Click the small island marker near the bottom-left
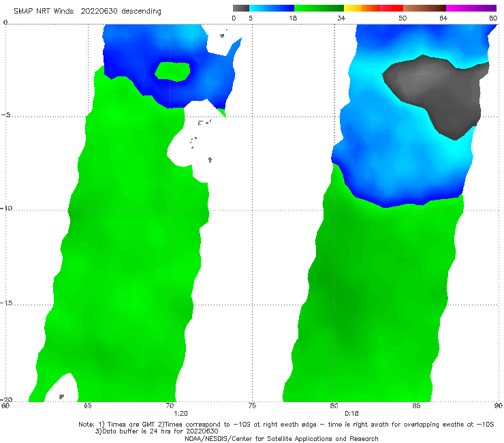Viewport: 504px width, 443px height. [x=61, y=397]
